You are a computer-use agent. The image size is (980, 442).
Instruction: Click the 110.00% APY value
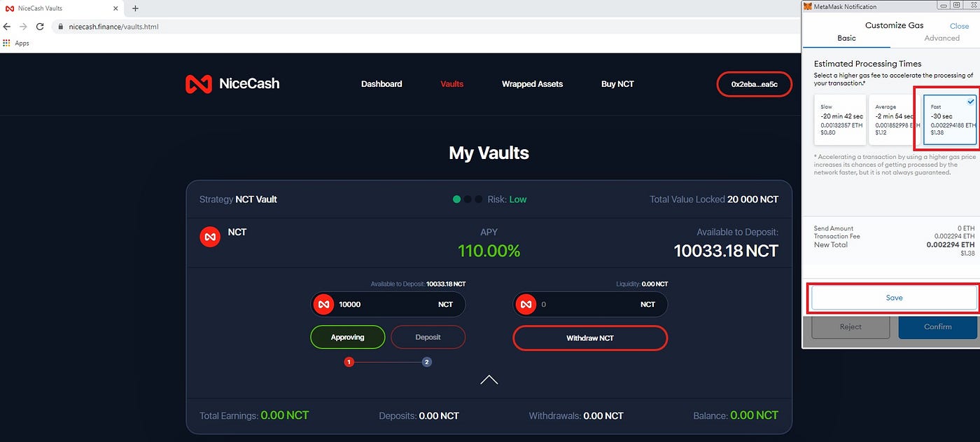[489, 251]
